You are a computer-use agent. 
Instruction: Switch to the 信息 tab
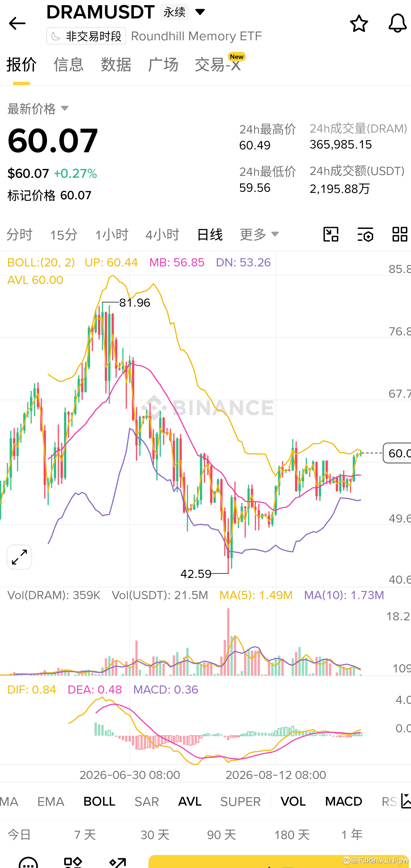point(68,64)
